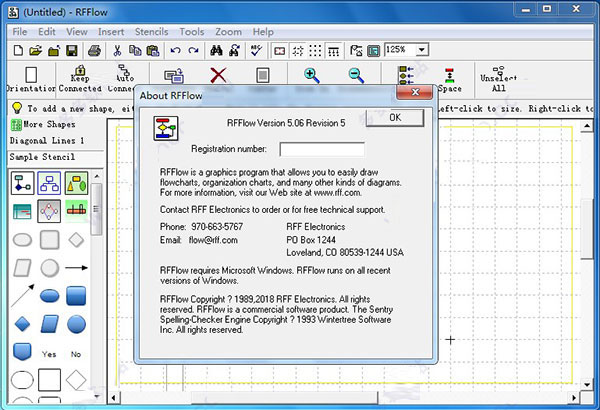Select the gray diamond shape
Viewport: 600px width, 410px height.
76,240
